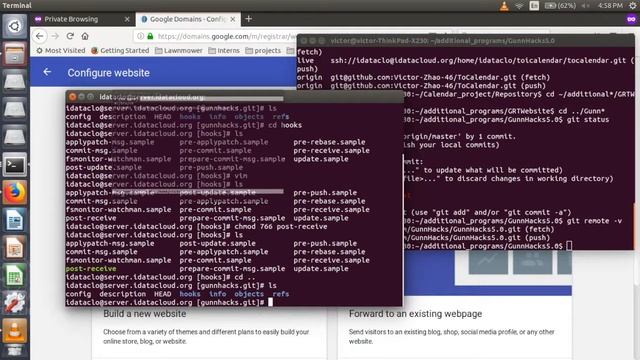Reload the Google Domains page
The width and height of the screenshot is (640, 360).
pyautogui.click(x=70, y=36)
